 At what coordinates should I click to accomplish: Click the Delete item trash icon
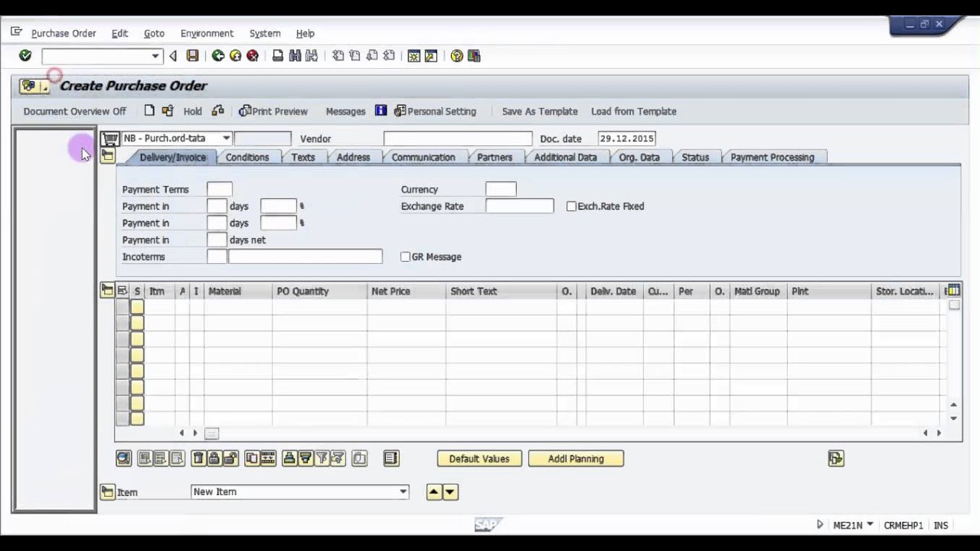pyautogui.click(x=198, y=458)
